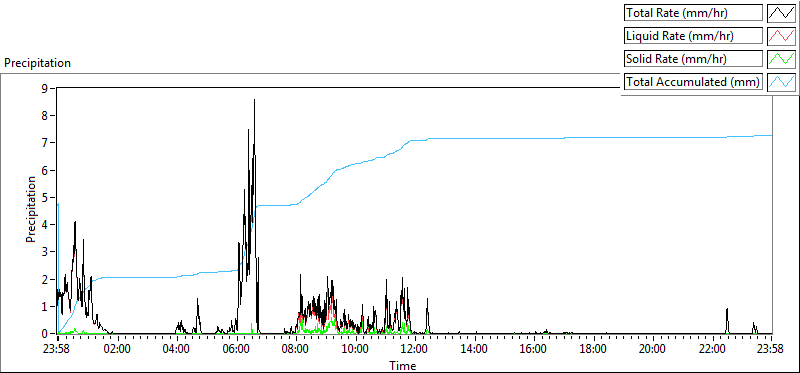The width and height of the screenshot is (800, 373).
Task: Click the tallest black peak near 06:30
Action: [254, 102]
